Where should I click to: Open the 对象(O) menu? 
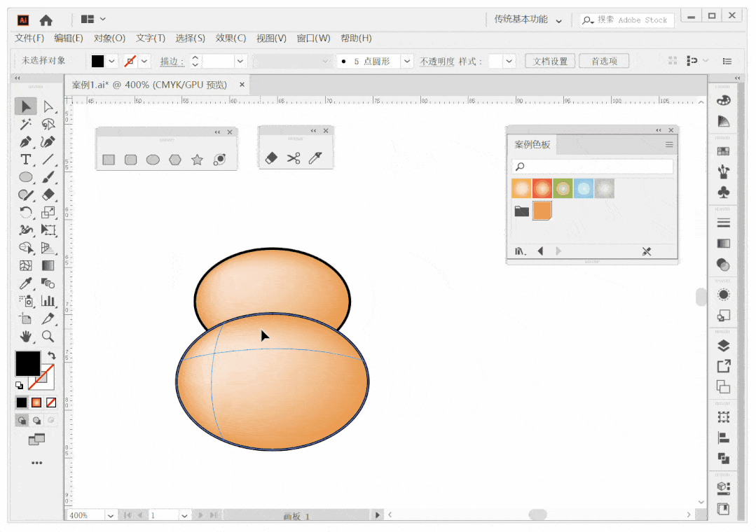[x=109, y=38]
